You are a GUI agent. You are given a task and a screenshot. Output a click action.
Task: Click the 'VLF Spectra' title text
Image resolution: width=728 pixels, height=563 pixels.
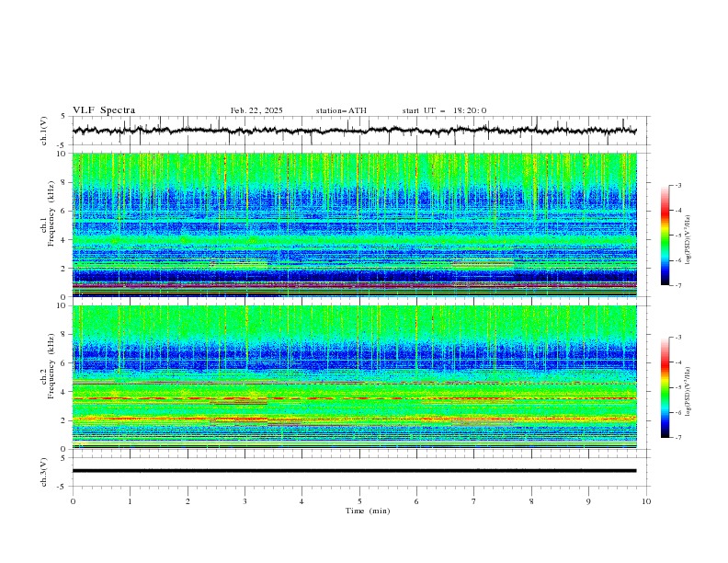pos(104,110)
